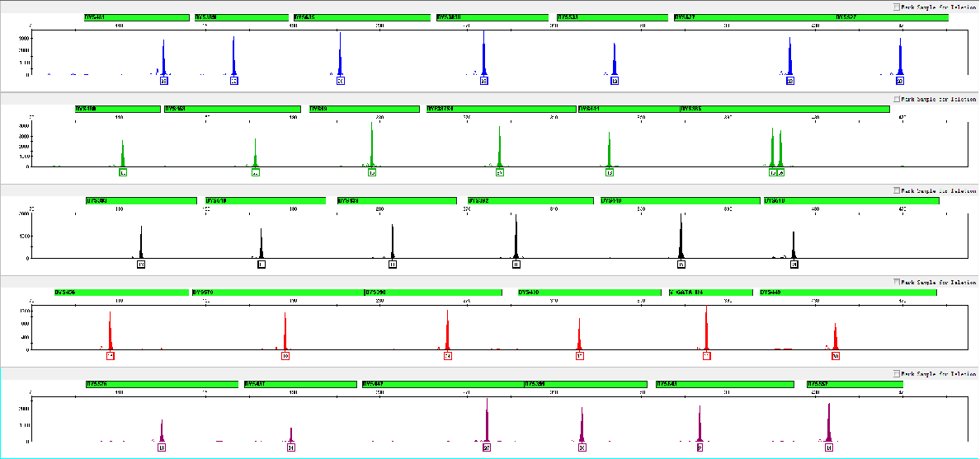
Task: Click allele call box under DYS449 peak
Action: (x=836, y=356)
